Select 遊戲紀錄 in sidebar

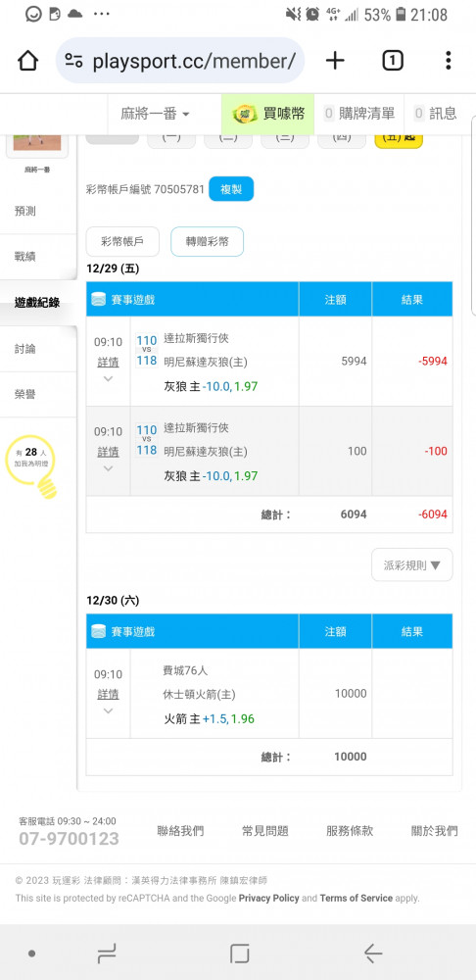[37, 303]
